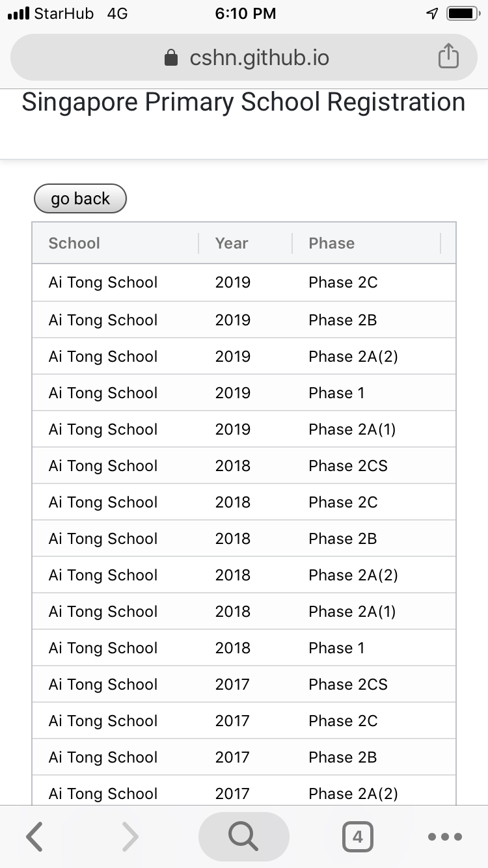Tap the cshn.github.io address field
The image size is (488, 868).
click(259, 59)
